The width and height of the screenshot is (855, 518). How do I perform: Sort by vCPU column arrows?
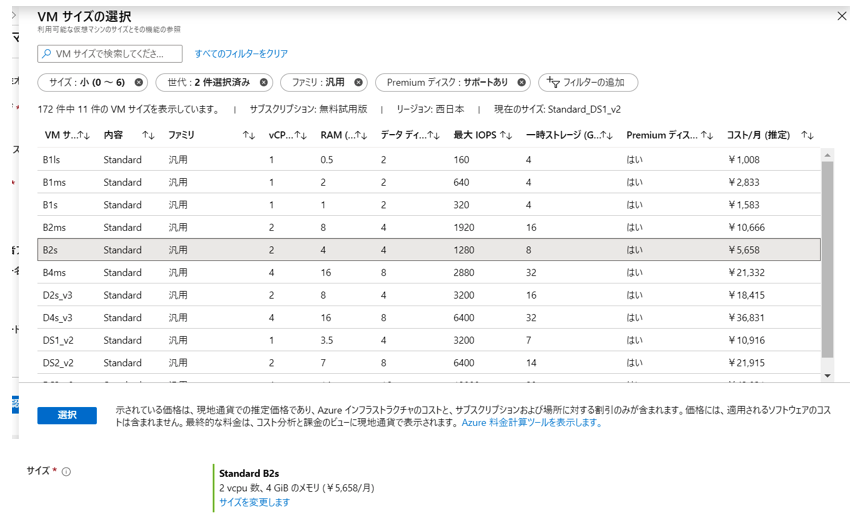pyautogui.click(x=300, y=135)
